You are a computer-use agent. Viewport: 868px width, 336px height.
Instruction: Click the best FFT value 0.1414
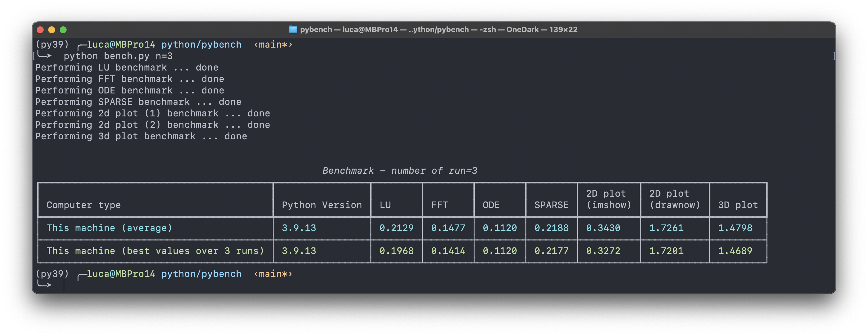448,251
